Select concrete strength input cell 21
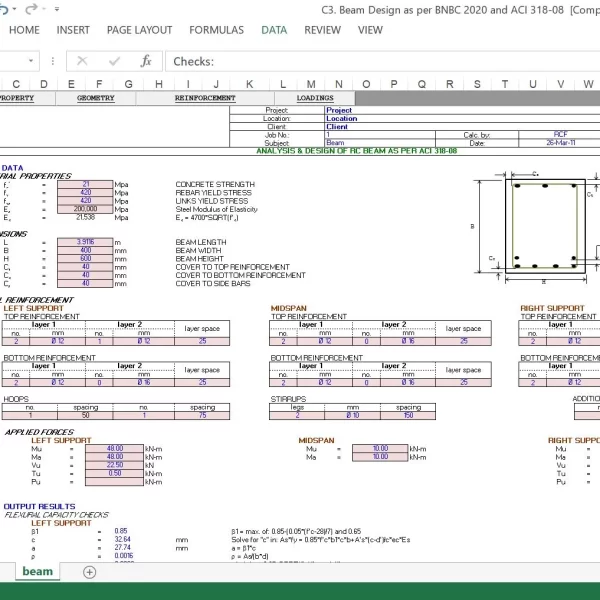Screen dimensions: 600x600 85,184
